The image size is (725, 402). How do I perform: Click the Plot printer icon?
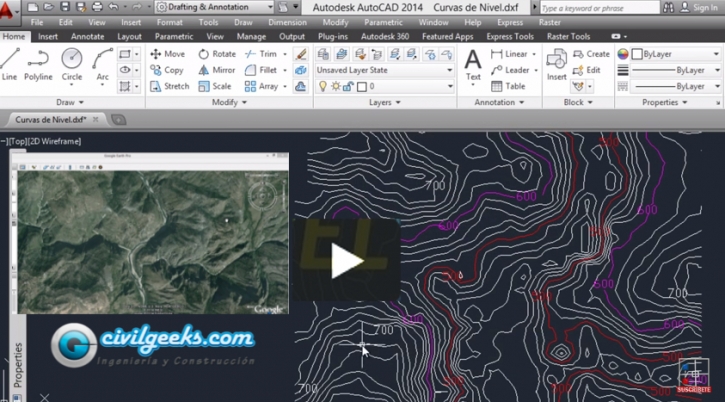click(x=97, y=6)
